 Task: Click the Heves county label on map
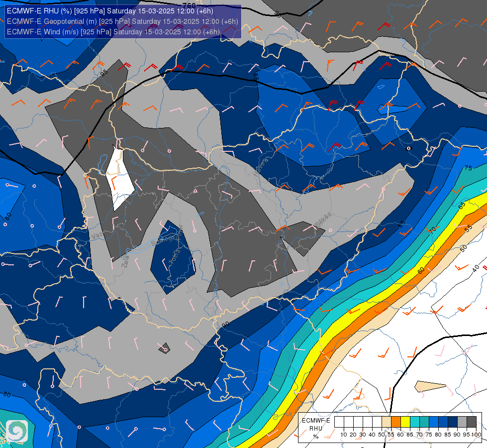coord(260,167)
